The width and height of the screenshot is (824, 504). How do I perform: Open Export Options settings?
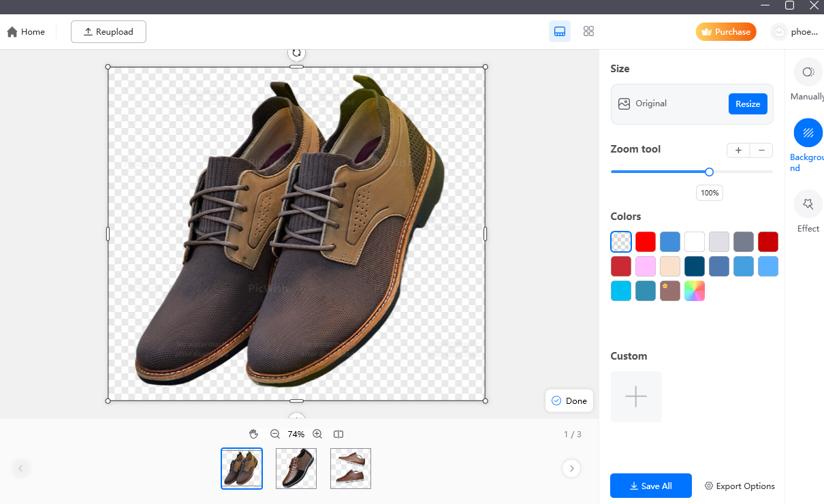740,486
